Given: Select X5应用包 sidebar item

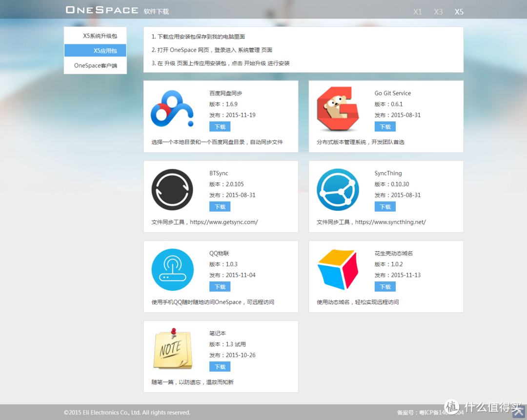Looking at the screenshot, I should coord(96,51).
